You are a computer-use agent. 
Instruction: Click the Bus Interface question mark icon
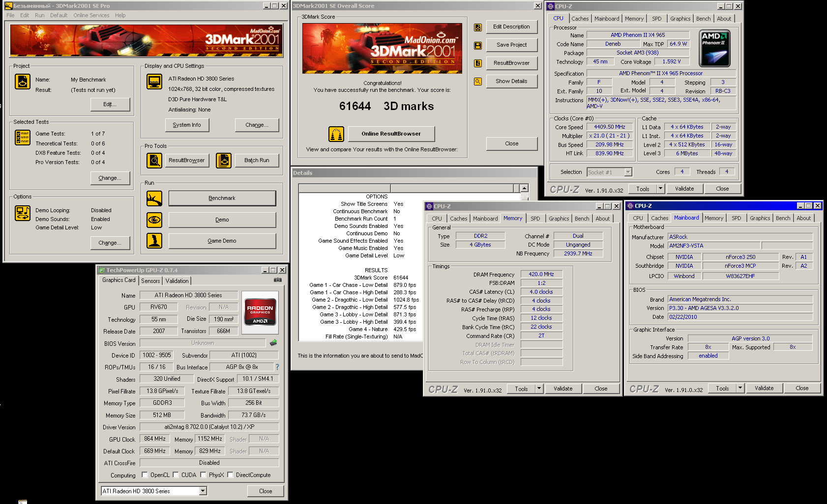(x=277, y=367)
